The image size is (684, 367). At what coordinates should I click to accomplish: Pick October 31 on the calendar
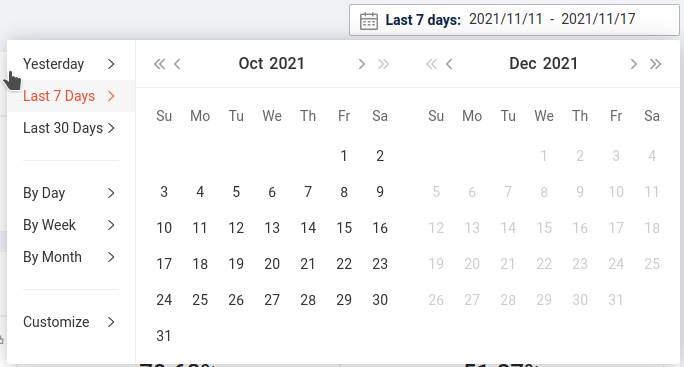[164, 336]
